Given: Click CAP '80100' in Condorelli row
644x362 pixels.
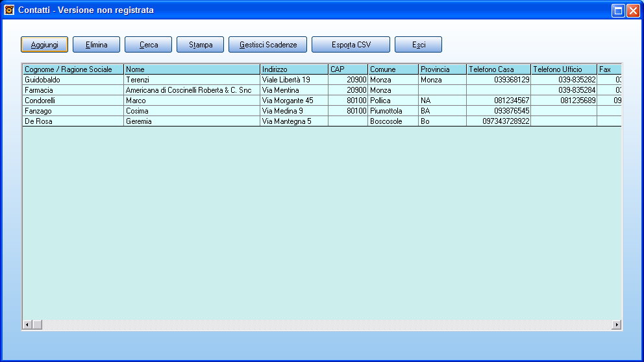Looking at the screenshot, I should coord(348,100).
